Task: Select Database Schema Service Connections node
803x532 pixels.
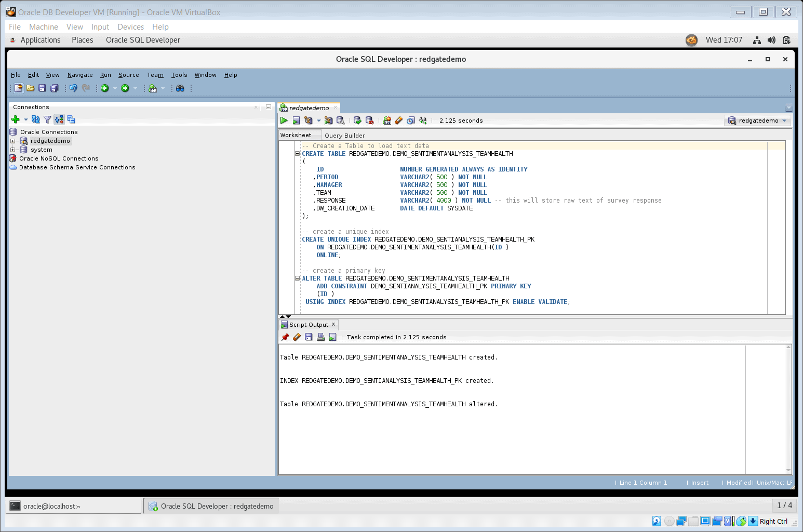Action: pyautogui.click(x=77, y=167)
